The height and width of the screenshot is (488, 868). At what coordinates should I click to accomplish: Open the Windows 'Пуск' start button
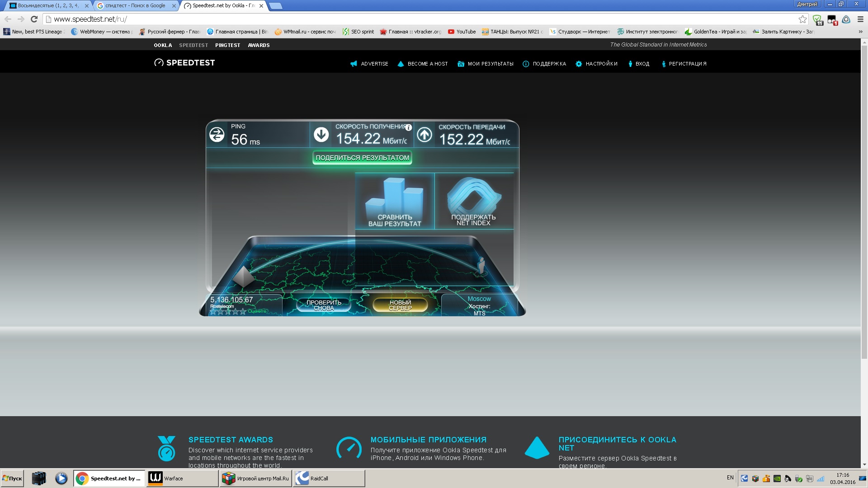tap(12, 478)
